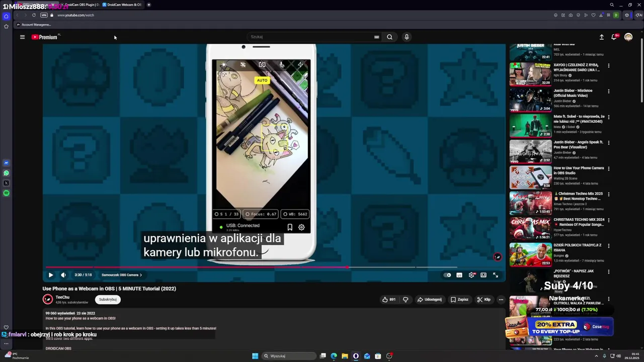This screenshot has height=362, width=644.
Task: Open Windows Start button on taskbar
Action: point(255,356)
